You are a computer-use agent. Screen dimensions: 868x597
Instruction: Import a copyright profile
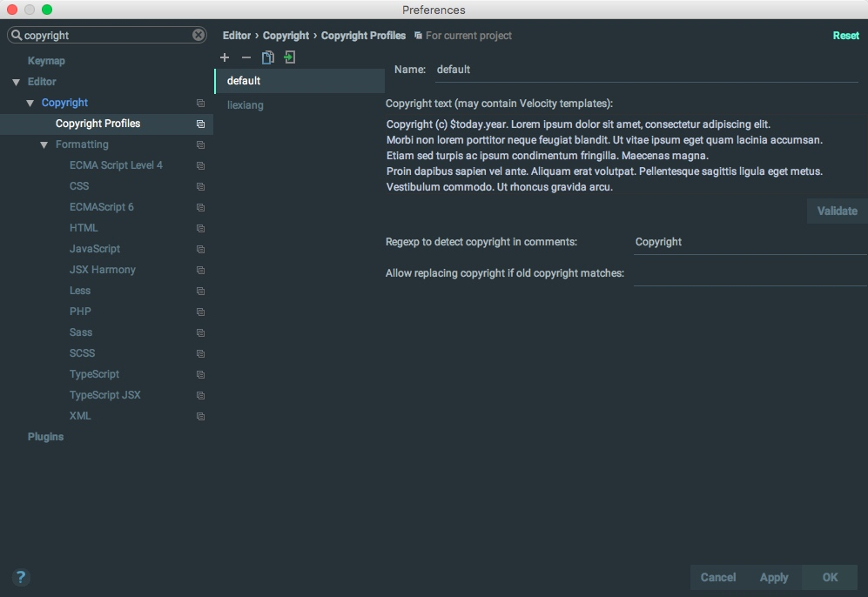tap(290, 57)
